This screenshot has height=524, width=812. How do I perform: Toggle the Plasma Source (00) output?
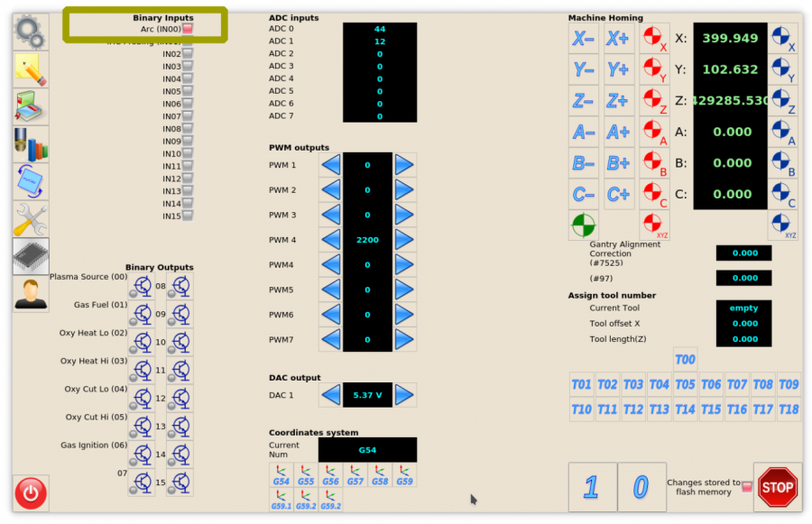(x=142, y=287)
